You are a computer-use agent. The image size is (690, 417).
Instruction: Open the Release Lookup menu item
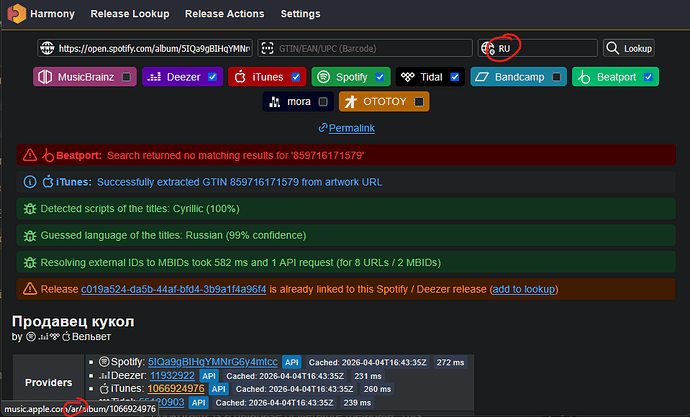point(130,14)
